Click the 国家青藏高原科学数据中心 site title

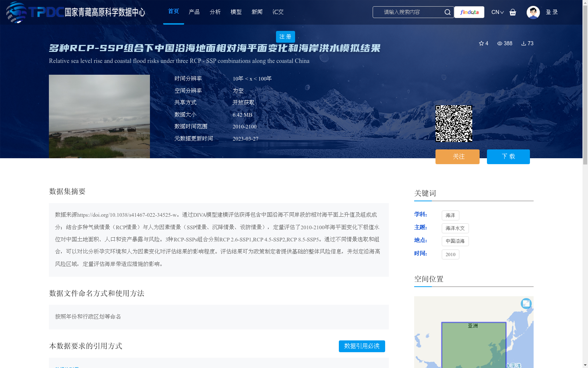pyautogui.click(x=105, y=12)
